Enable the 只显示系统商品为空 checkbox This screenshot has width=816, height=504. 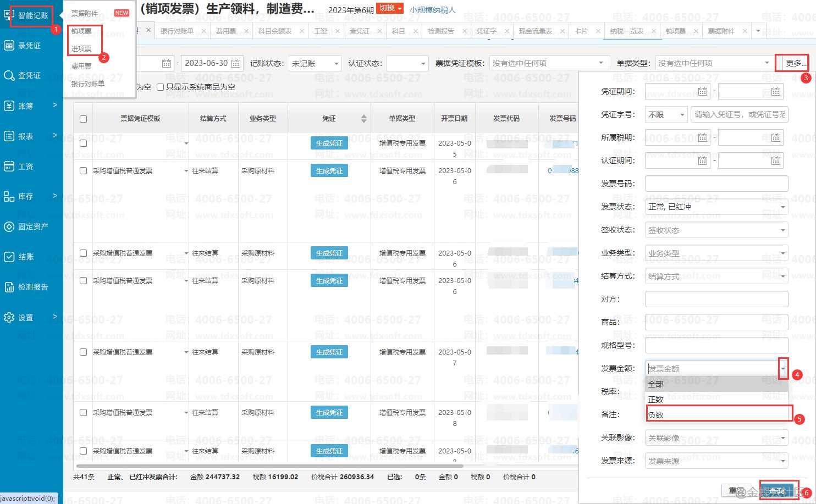point(161,87)
